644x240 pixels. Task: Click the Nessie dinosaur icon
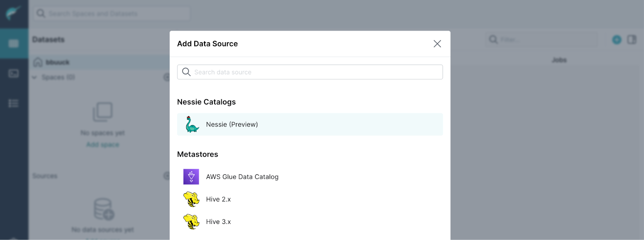click(x=192, y=125)
